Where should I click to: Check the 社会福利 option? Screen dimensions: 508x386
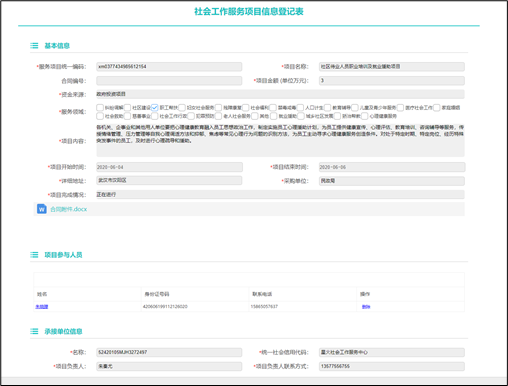246,107
